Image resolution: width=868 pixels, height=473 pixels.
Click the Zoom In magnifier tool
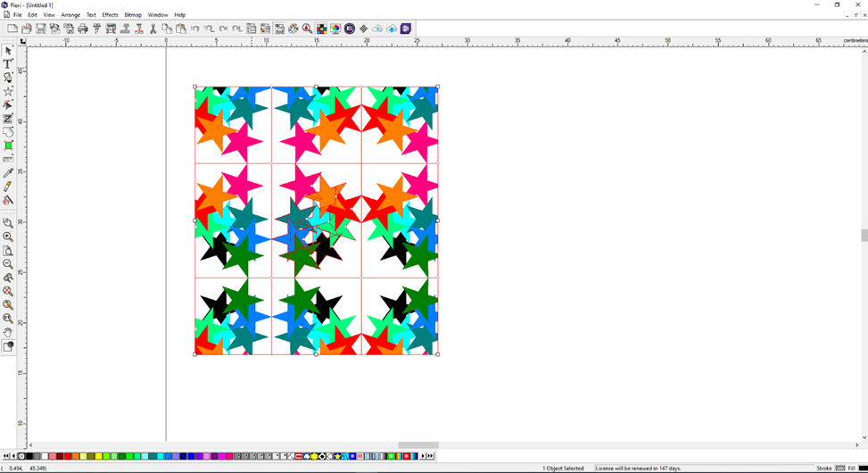coord(8,236)
